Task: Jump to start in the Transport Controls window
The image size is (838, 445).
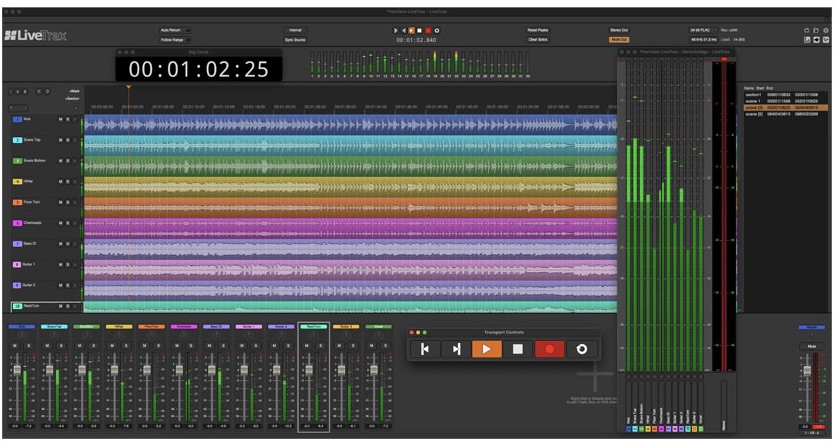Action: tap(425, 349)
